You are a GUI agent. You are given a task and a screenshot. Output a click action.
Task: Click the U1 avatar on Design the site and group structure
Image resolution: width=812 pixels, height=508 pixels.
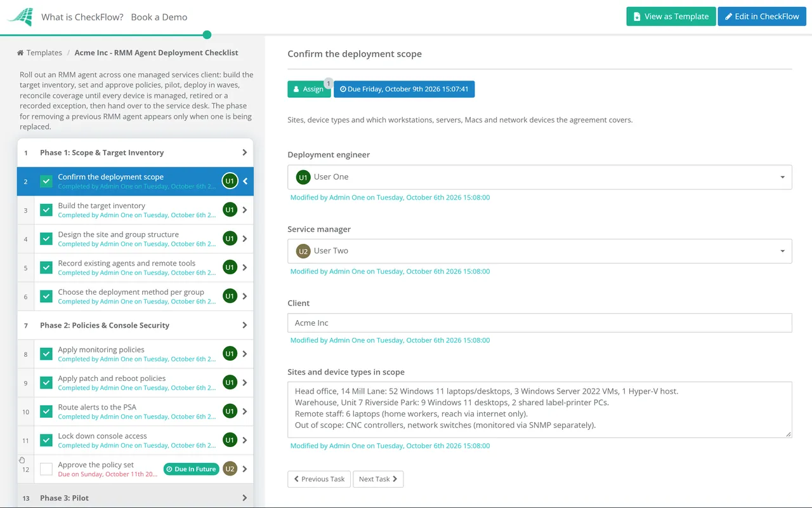pos(230,239)
